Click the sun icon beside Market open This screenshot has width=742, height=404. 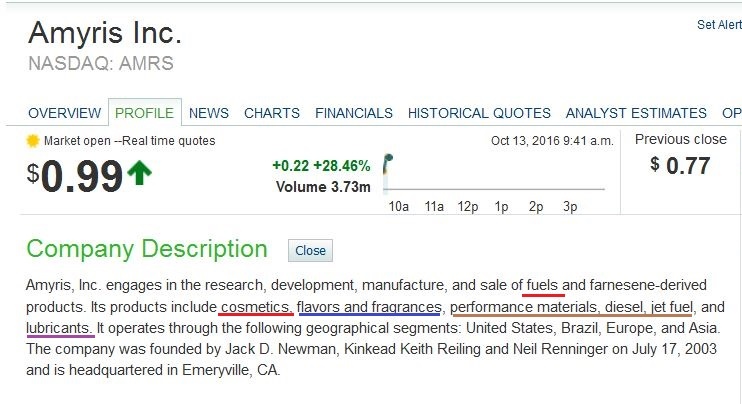33,141
